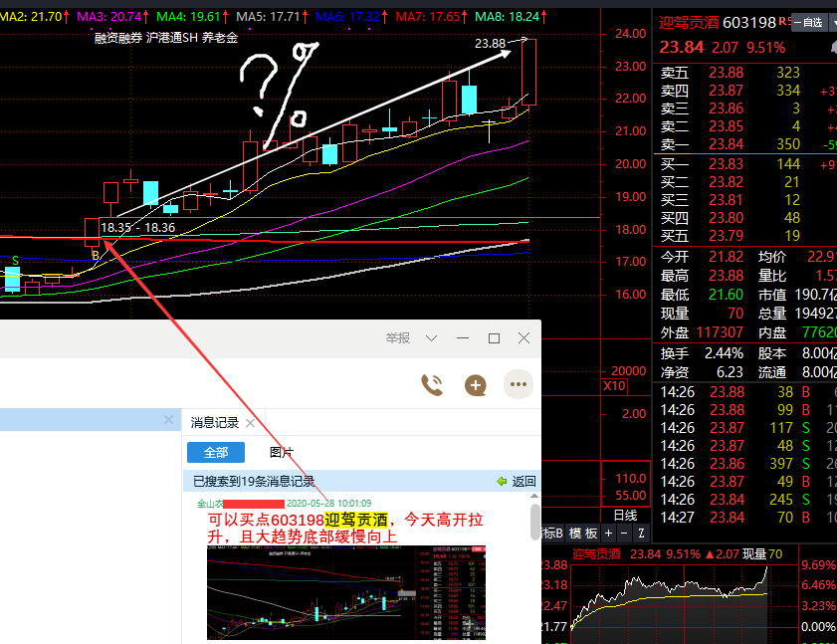The image size is (837, 644).
Task: Click the minus zoom-out button beside 模板
Action: pos(624,533)
